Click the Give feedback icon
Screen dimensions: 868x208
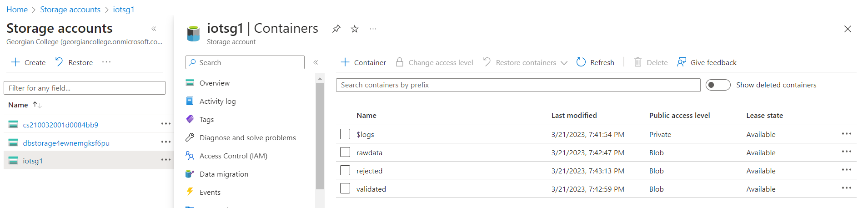(x=681, y=62)
